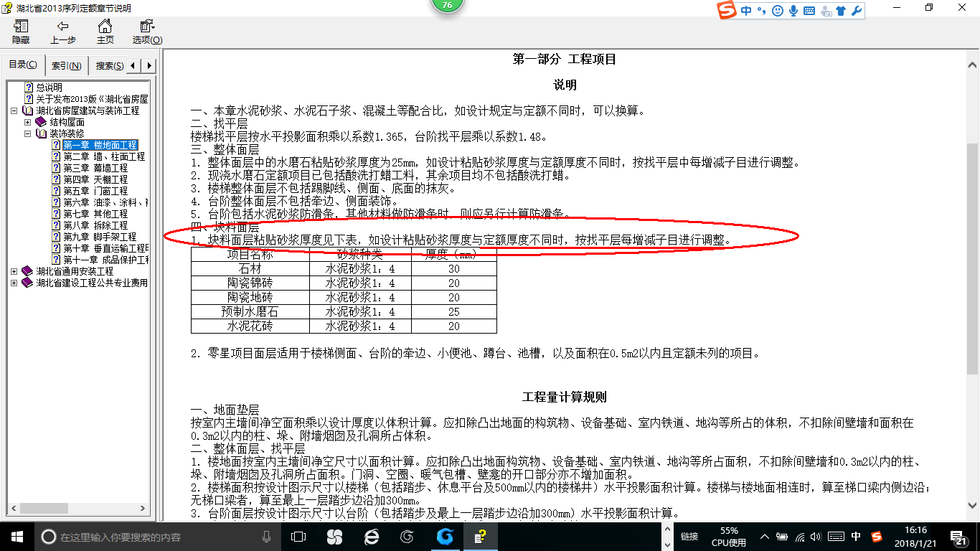Open 第六章 油漆、涂料 chapter
Viewport: 980px width, 551px height.
point(105,202)
